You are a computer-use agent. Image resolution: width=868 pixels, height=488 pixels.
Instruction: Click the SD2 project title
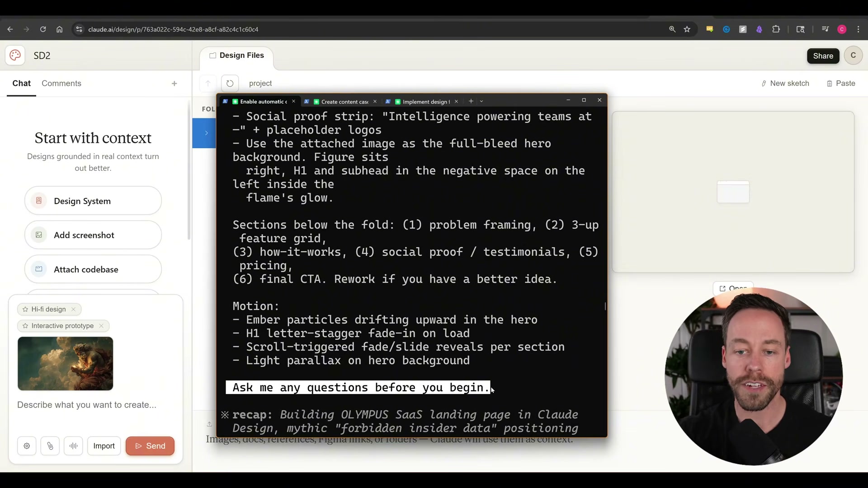42,56
